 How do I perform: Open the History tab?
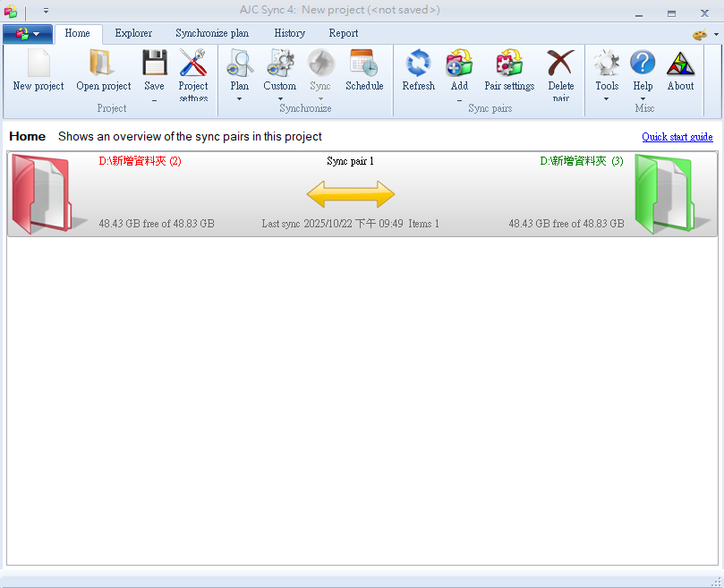(x=289, y=33)
